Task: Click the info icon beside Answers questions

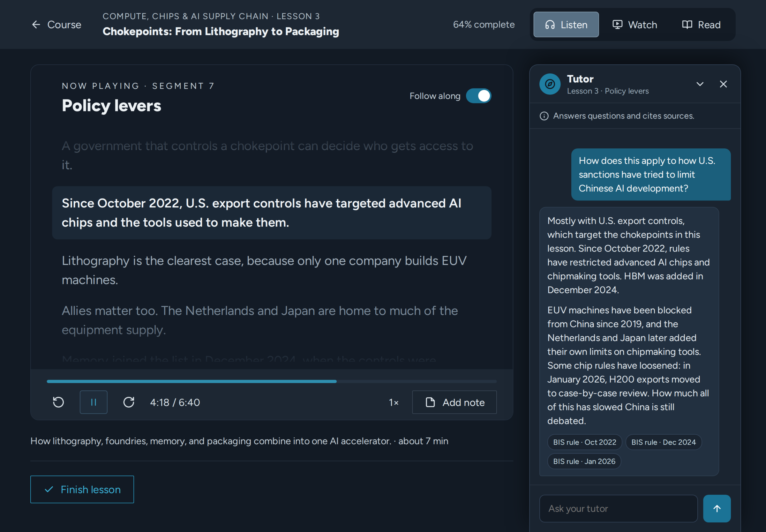Action: pos(544,116)
